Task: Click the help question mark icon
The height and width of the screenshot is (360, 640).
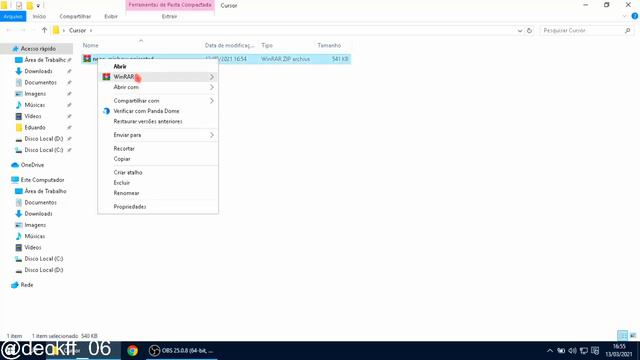Action: coord(635,16)
